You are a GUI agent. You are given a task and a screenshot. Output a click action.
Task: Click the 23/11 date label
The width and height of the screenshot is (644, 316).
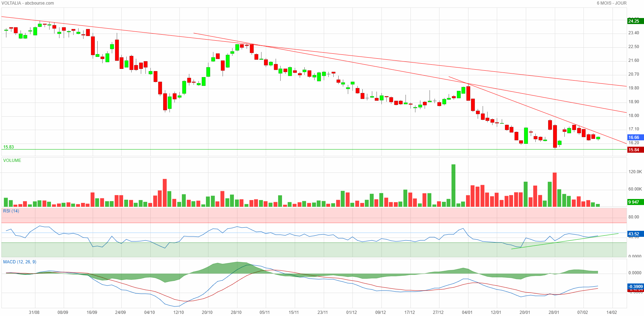pyautogui.click(x=322, y=312)
